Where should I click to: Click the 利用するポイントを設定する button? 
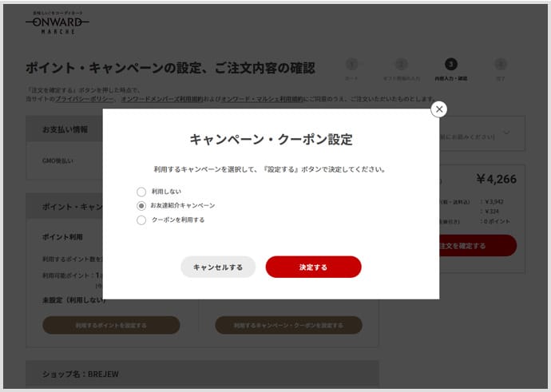111,325
